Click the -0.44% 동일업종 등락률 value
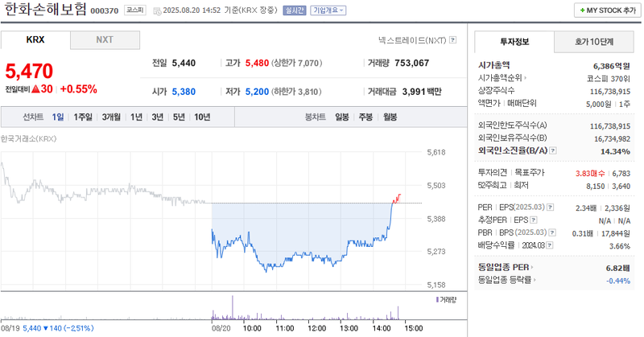This screenshot has width=644, height=337. [x=618, y=281]
